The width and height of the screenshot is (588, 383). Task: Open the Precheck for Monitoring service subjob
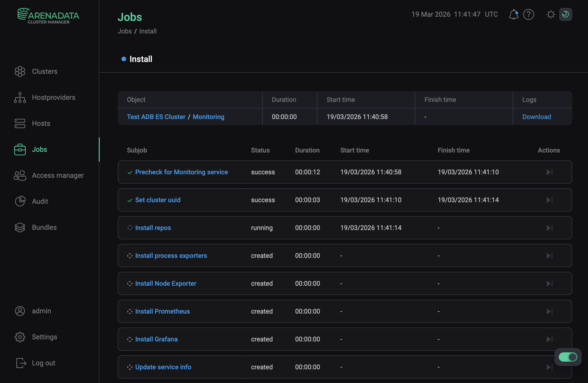(181, 172)
